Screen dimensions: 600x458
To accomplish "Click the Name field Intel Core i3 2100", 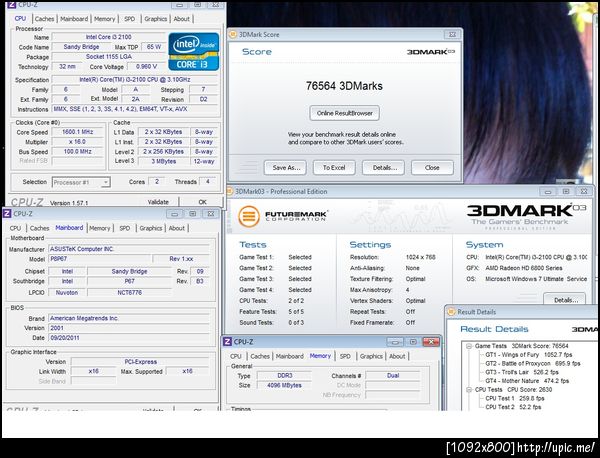I will [109, 37].
